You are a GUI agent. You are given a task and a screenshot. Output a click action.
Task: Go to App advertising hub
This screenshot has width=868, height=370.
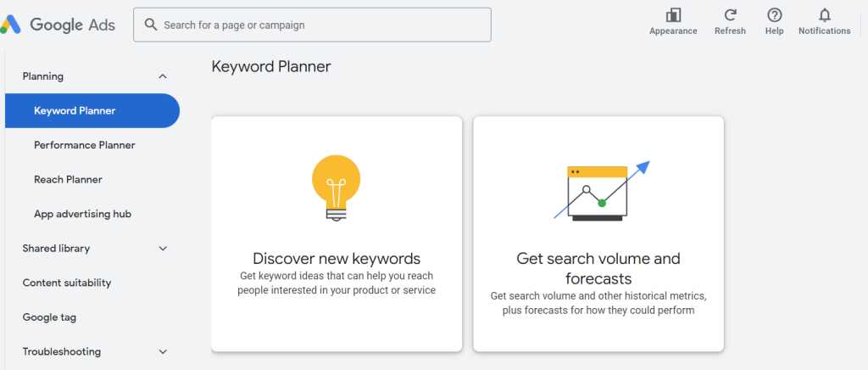pos(82,214)
